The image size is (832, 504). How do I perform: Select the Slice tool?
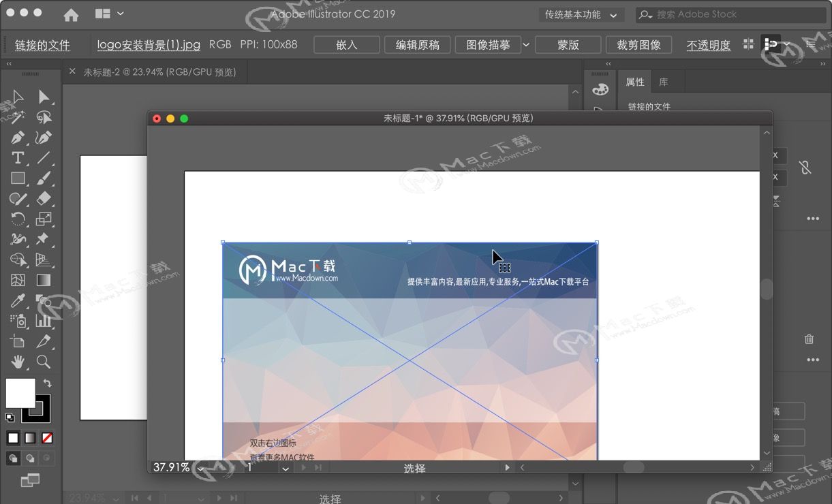click(44, 341)
